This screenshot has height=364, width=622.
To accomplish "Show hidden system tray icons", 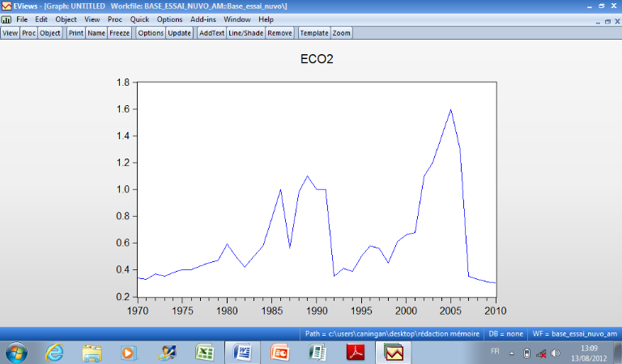I will [513, 353].
